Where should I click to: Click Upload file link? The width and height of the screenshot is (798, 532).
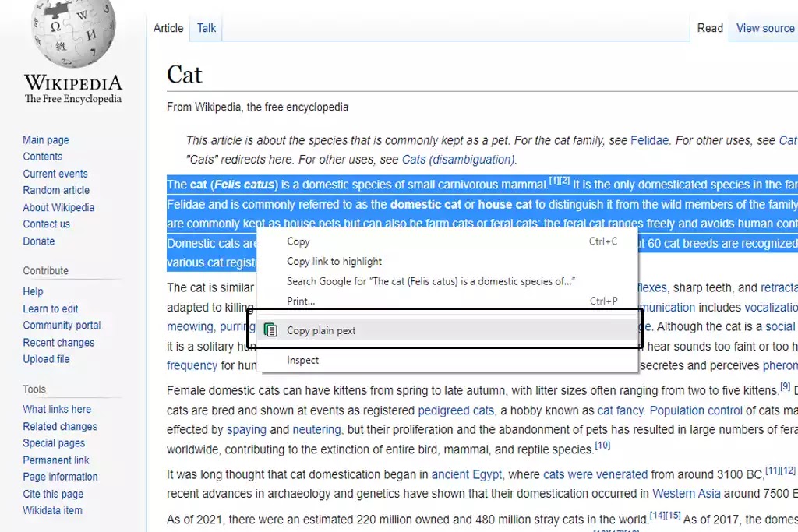46,359
